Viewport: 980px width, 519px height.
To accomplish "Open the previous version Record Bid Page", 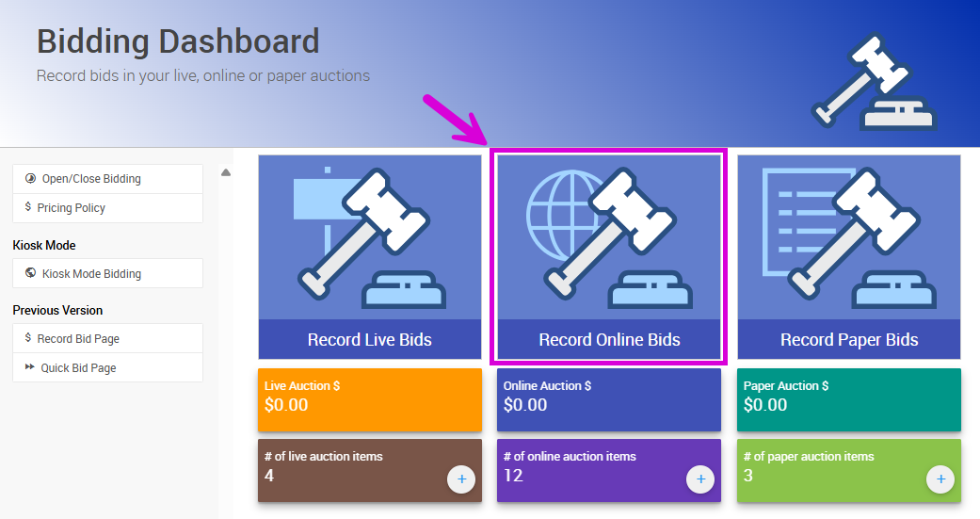I will click(78, 338).
